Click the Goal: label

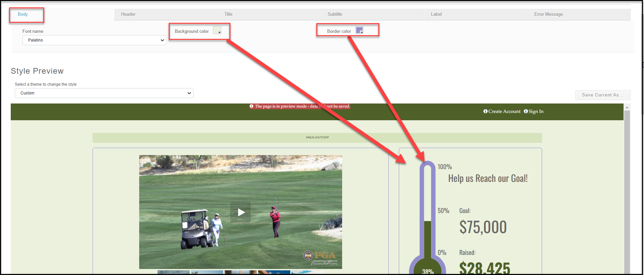465,211
